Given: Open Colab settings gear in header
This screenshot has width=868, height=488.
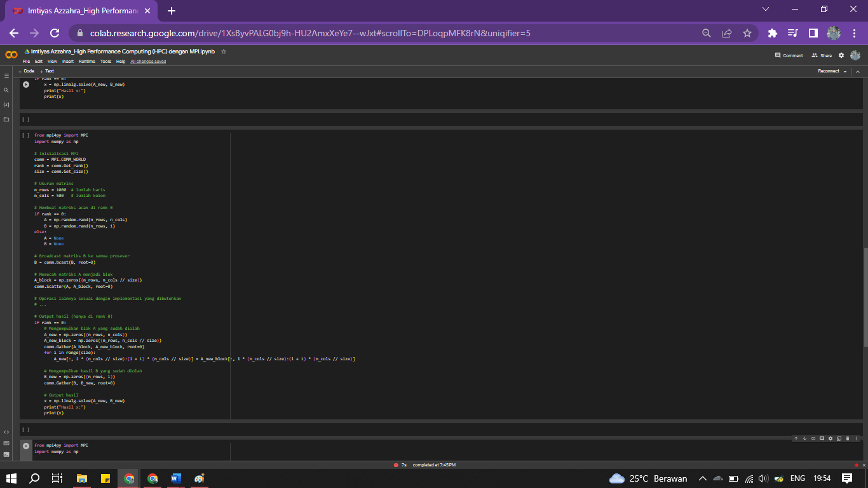Looking at the screenshot, I should tap(841, 55).
